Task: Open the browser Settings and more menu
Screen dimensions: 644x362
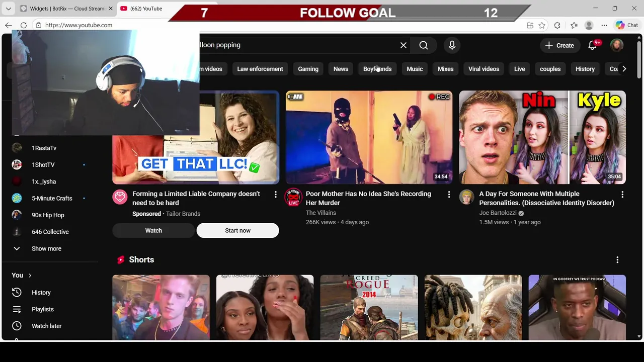Action: [x=604, y=25]
